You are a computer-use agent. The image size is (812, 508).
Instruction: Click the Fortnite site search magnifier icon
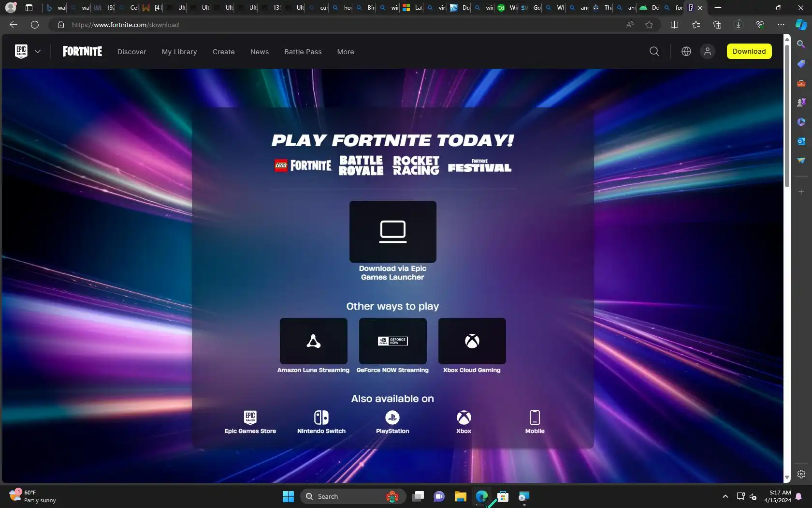pyautogui.click(x=654, y=51)
